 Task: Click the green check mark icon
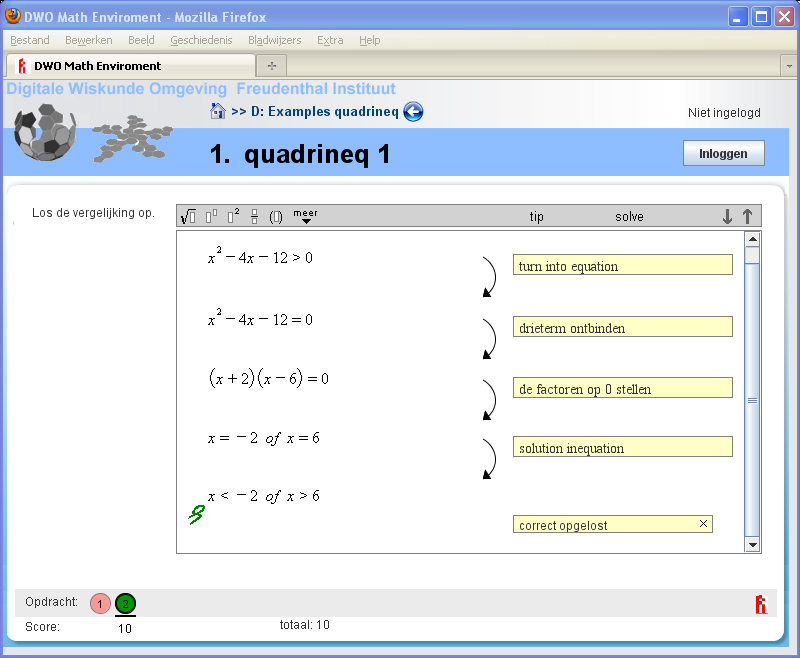point(196,514)
